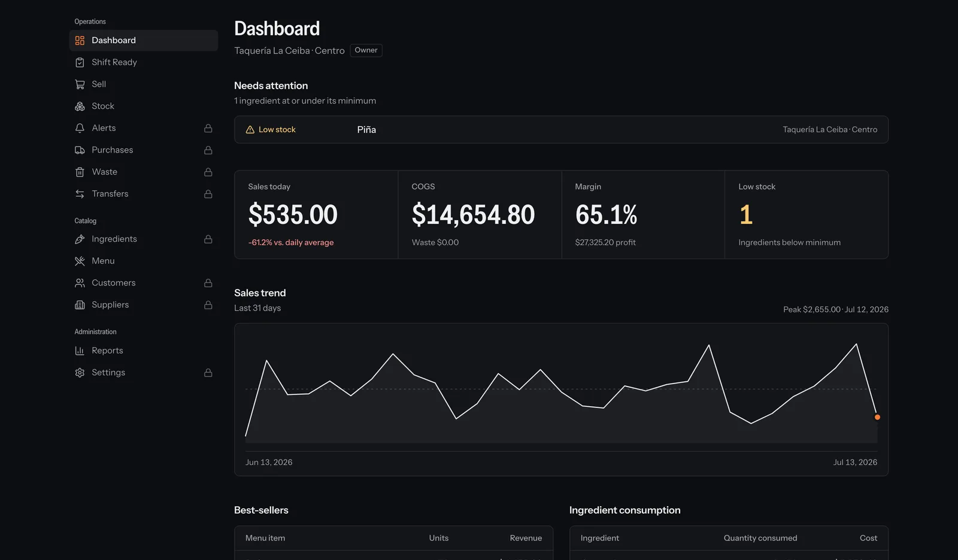Viewport: 958px width, 560px height.
Task: Click the "Jun 13, 2026" chart date label
Action: coord(269,462)
